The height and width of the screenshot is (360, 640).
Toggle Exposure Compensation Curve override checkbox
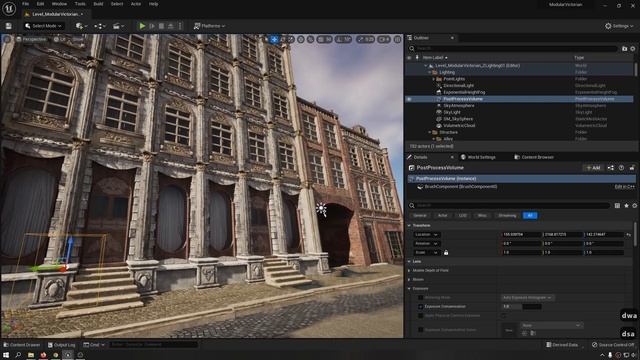[x=420, y=329]
